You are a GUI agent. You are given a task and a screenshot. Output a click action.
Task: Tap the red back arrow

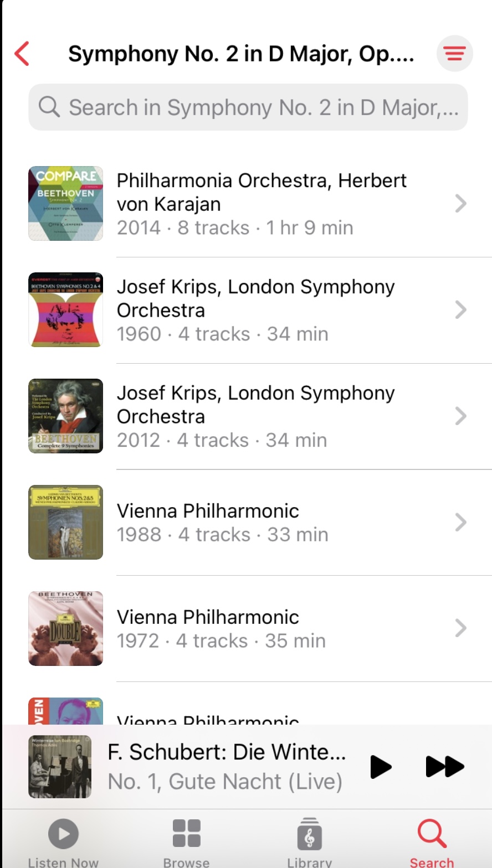22,54
